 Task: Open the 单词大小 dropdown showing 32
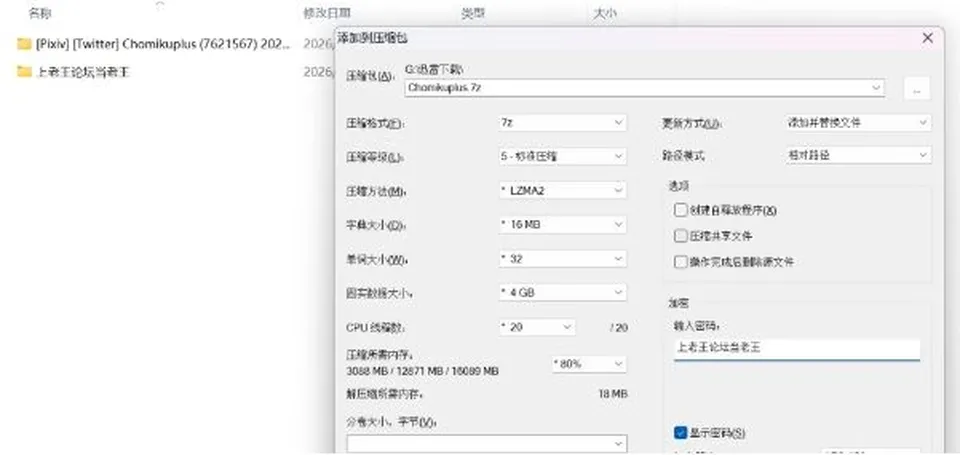(x=563, y=258)
